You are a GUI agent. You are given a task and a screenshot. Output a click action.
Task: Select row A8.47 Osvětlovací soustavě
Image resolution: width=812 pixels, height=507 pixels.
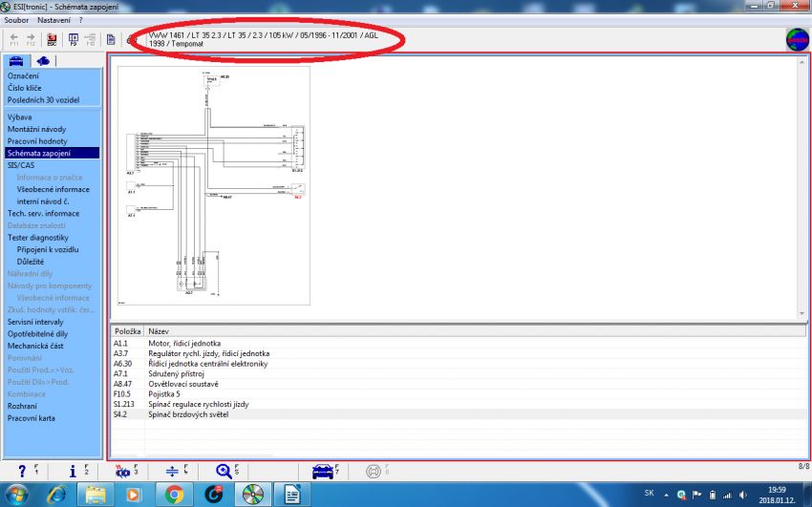pyautogui.click(x=459, y=384)
